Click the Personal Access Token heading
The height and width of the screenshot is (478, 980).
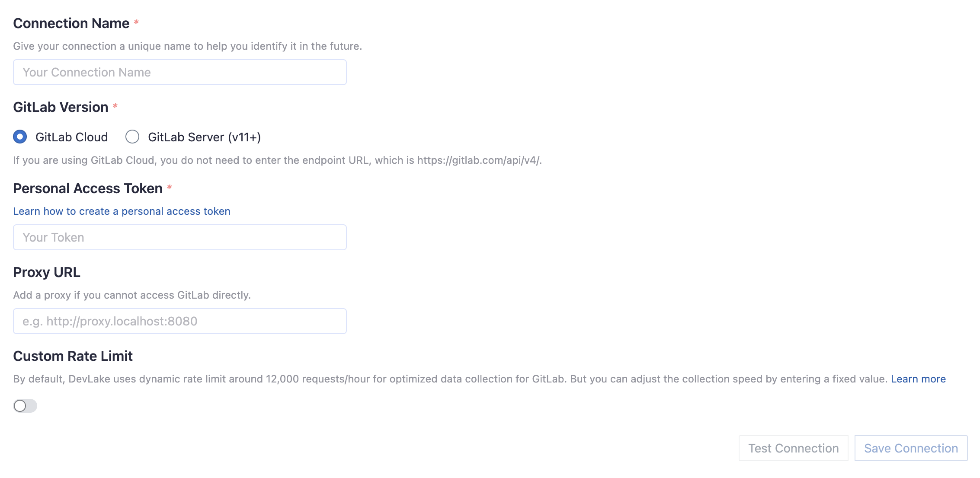pos(88,188)
